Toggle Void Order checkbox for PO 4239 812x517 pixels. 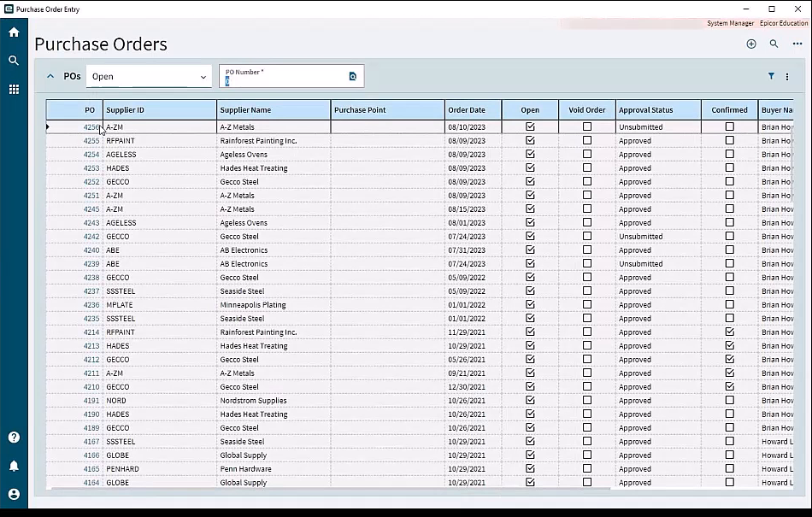click(x=586, y=263)
